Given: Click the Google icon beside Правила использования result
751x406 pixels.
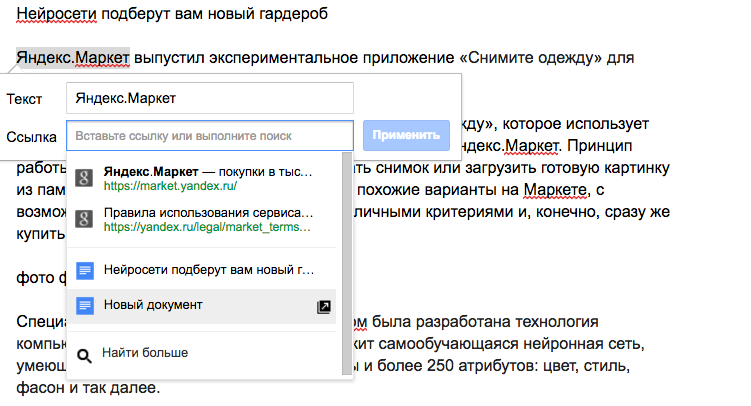Looking at the screenshot, I should [85, 220].
